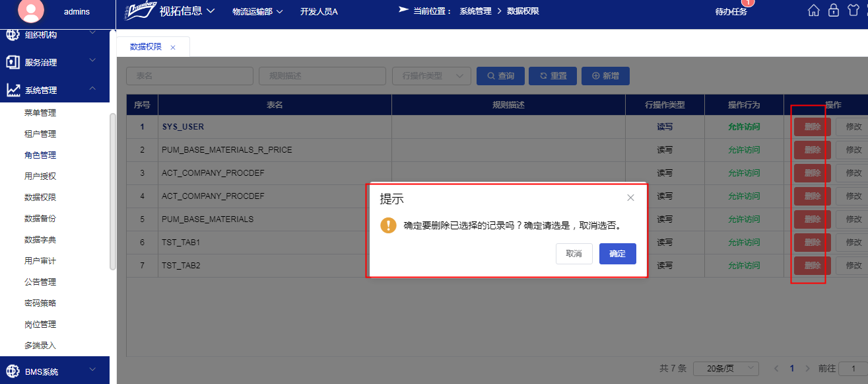Click the 前往 page number input
The image size is (868, 384).
pos(853,368)
